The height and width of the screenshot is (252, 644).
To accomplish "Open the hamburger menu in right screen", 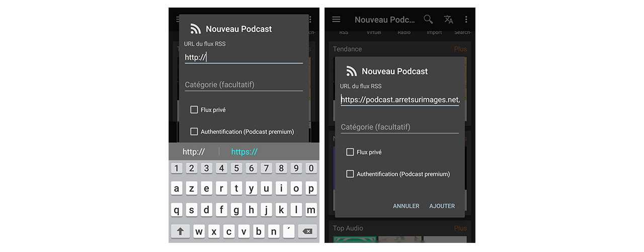I will tap(337, 20).
